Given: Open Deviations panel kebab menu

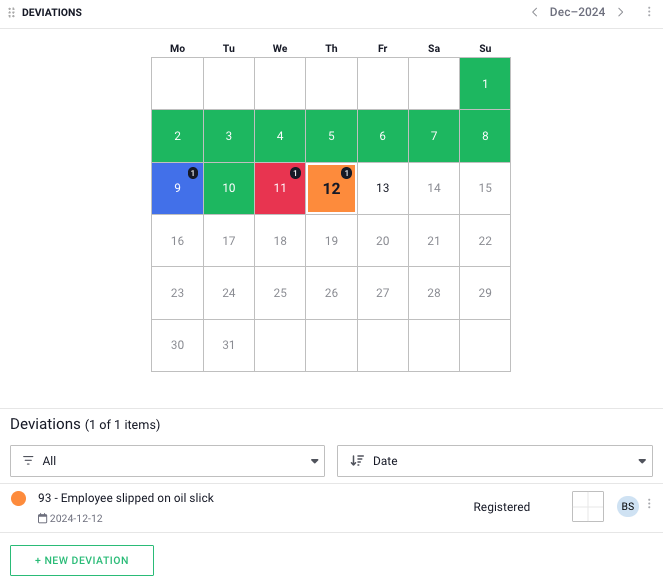Looking at the screenshot, I should pos(648,12).
